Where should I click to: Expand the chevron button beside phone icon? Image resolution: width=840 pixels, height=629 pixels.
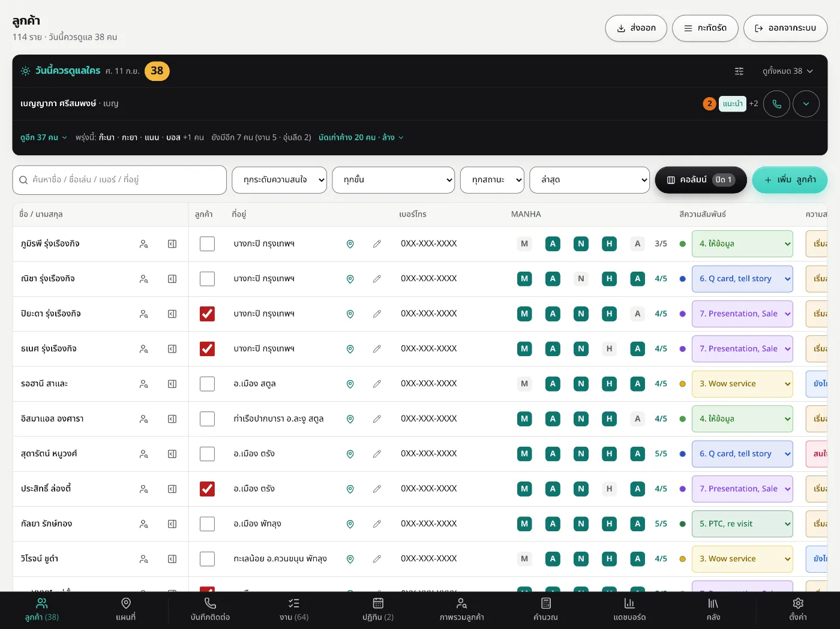coord(806,104)
